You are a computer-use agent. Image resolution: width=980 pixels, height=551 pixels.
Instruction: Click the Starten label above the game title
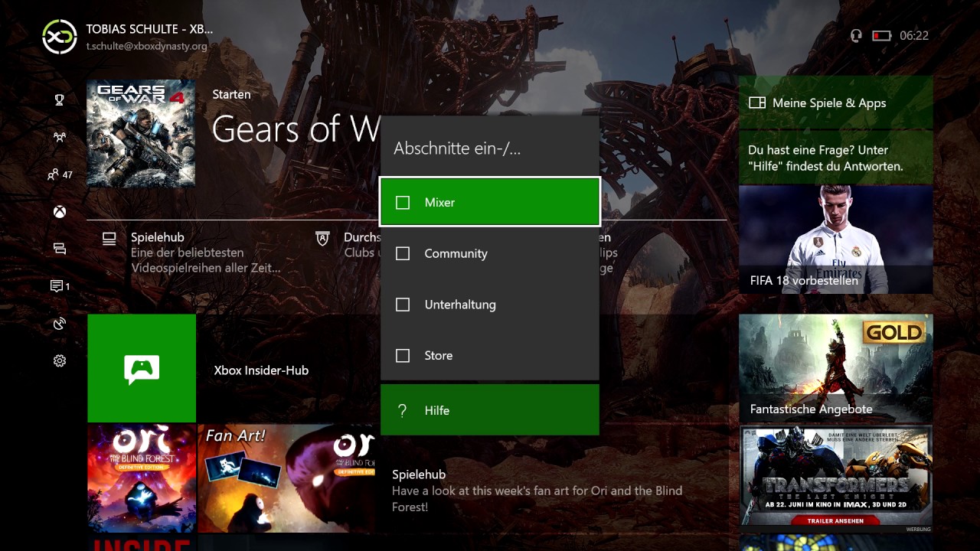[231, 94]
